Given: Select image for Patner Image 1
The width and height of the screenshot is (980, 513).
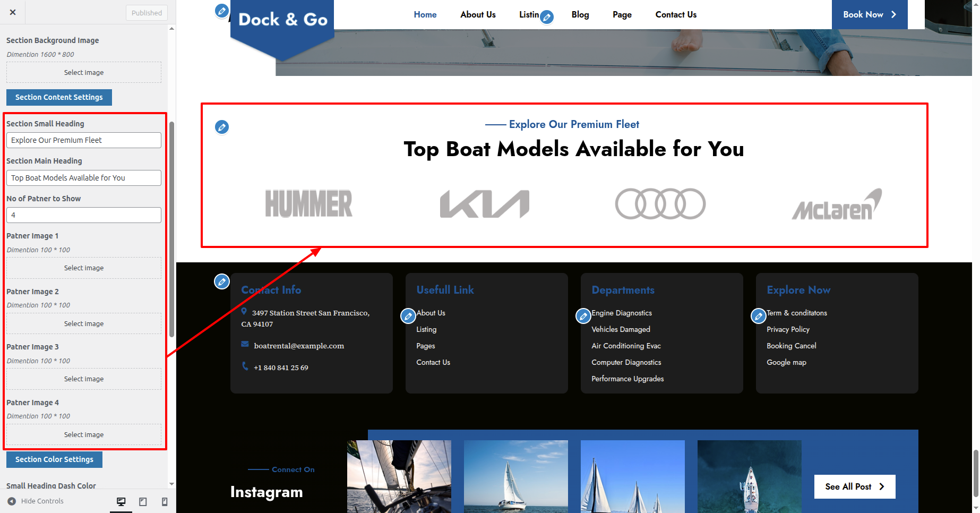Looking at the screenshot, I should (84, 268).
